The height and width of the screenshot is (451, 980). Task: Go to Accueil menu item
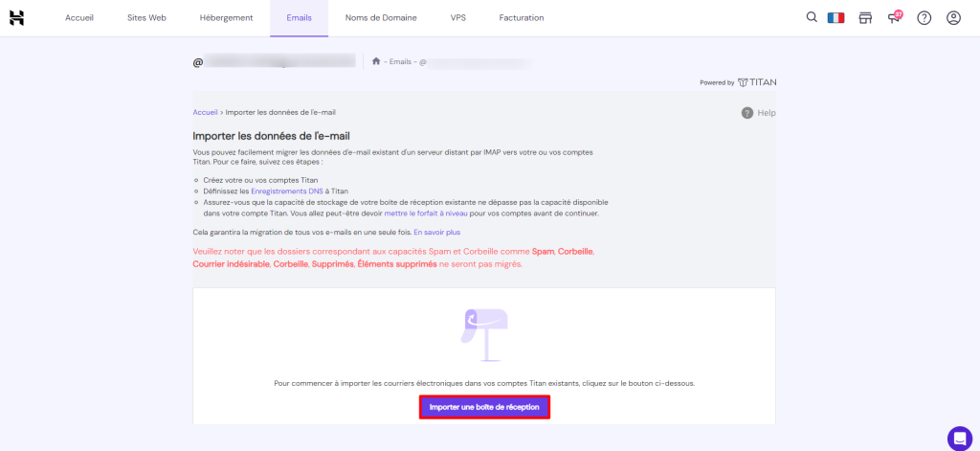click(79, 18)
